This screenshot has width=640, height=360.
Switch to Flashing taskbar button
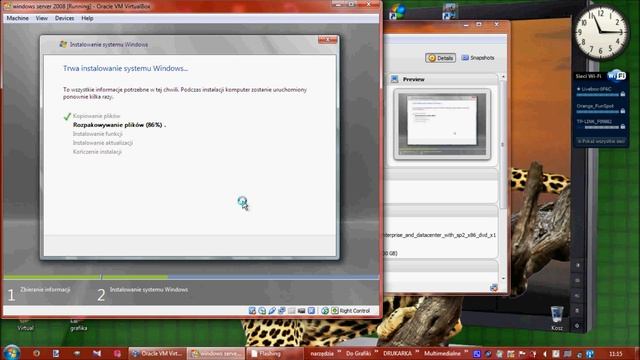point(275,353)
